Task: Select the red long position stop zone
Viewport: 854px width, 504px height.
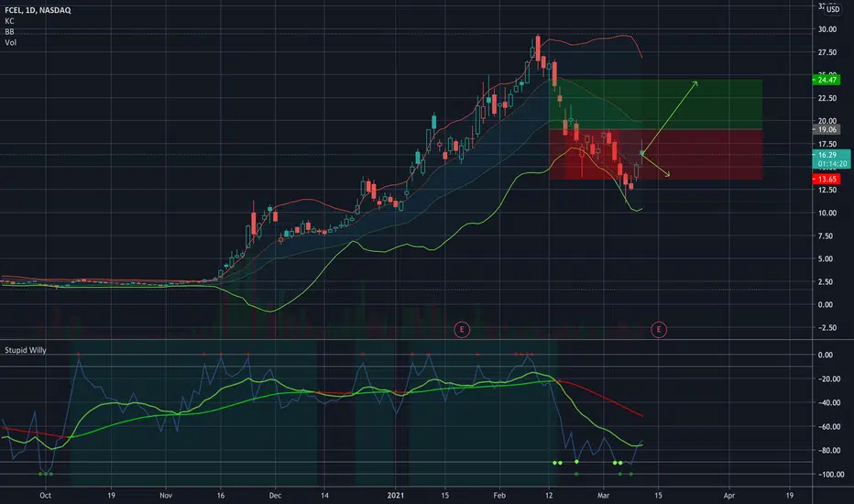Action: tap(656, 154)
